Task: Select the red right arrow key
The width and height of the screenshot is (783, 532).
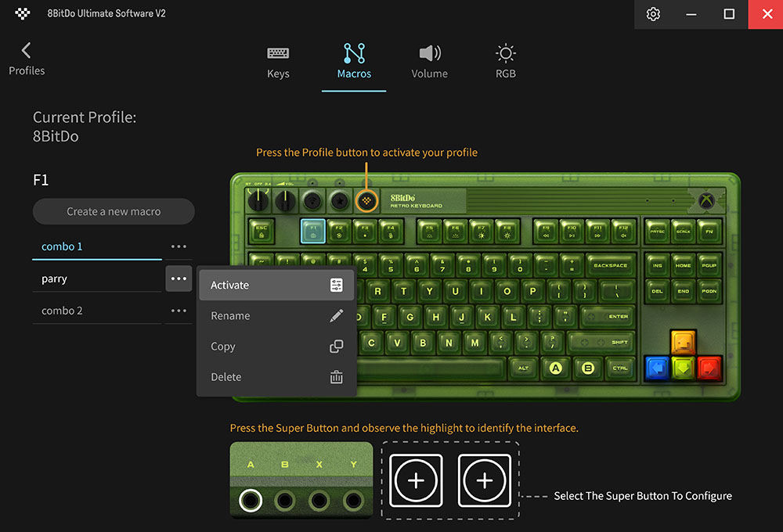Action: 709,368
